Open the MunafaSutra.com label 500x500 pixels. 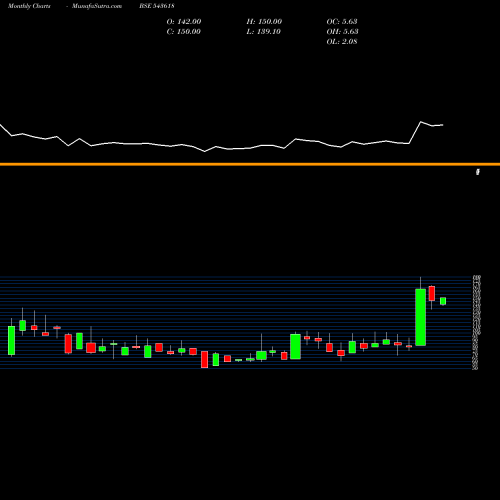[x=97, y=6]
